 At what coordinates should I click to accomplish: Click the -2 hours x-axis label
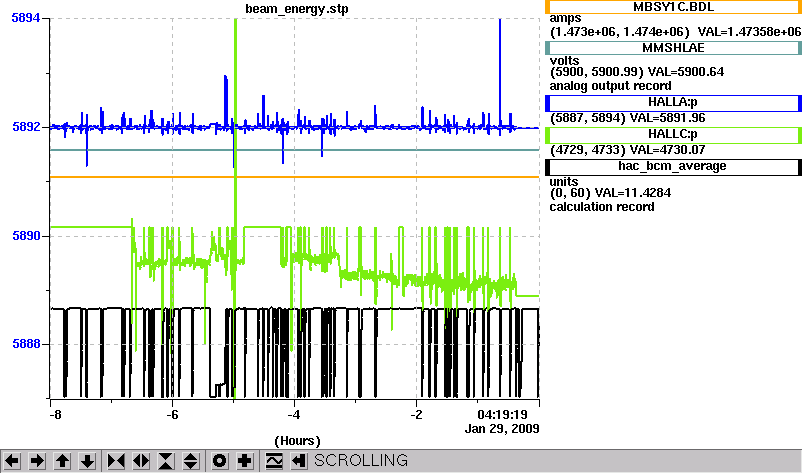point(417,415)
